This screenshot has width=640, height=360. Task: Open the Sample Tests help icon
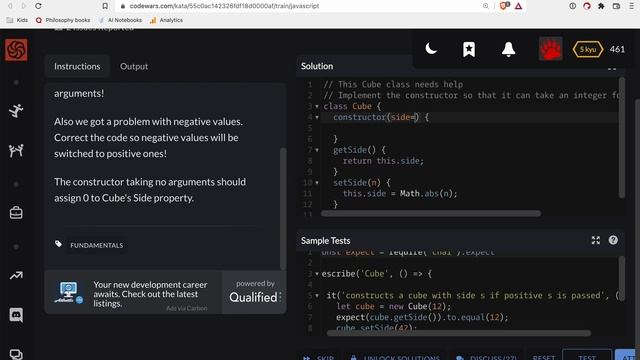[613, 240]
